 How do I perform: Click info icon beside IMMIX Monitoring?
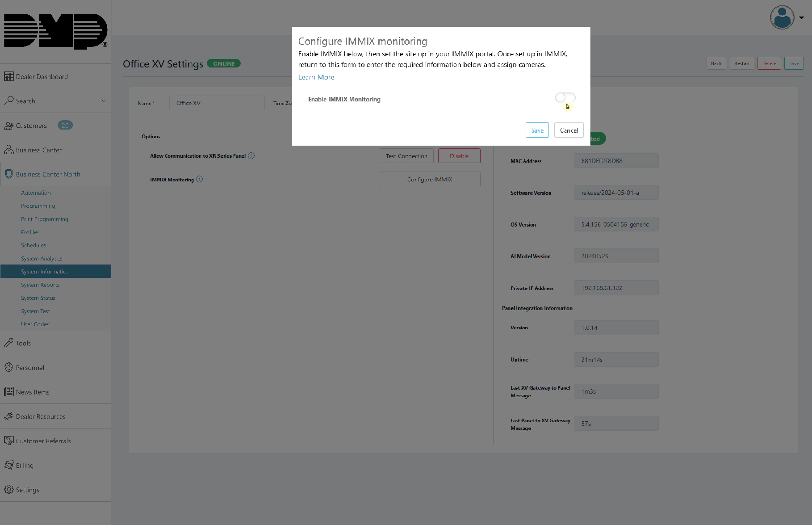(199, 179)
